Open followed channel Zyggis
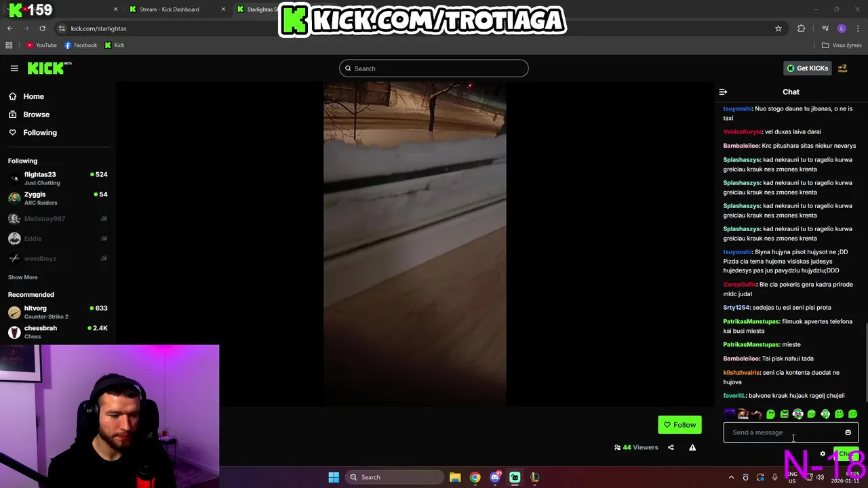This screenshot has width=868, height=488. pyautogui.click(x=58, y=198)
